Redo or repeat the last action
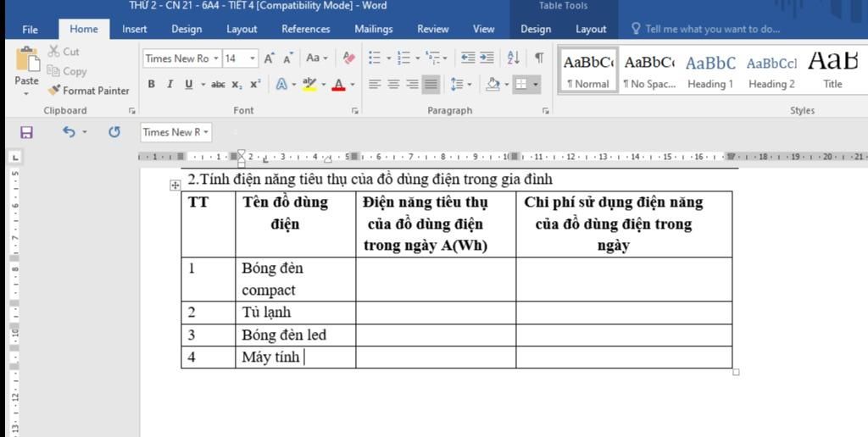Image resolution: width=868 pixels, height=437 pixels. (x=114, y=131)
